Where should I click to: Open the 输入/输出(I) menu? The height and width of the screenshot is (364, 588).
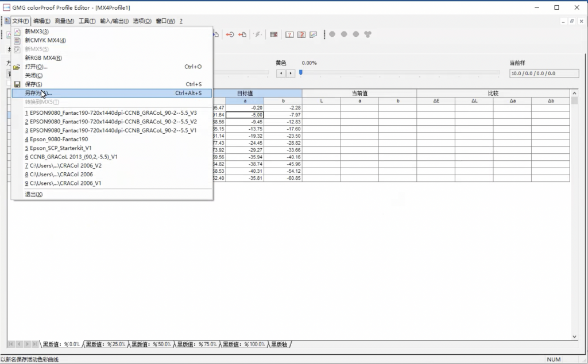coord(114,21)
